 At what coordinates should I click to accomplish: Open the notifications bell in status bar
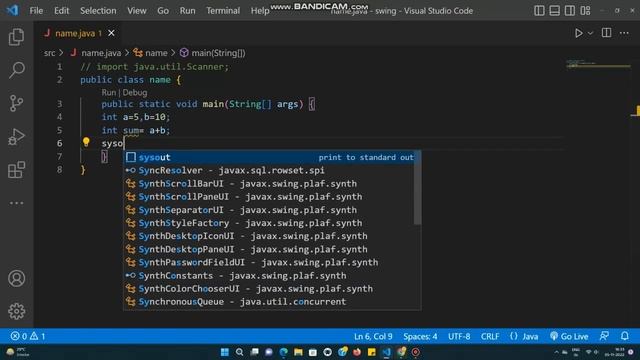[x=625, y=336]
